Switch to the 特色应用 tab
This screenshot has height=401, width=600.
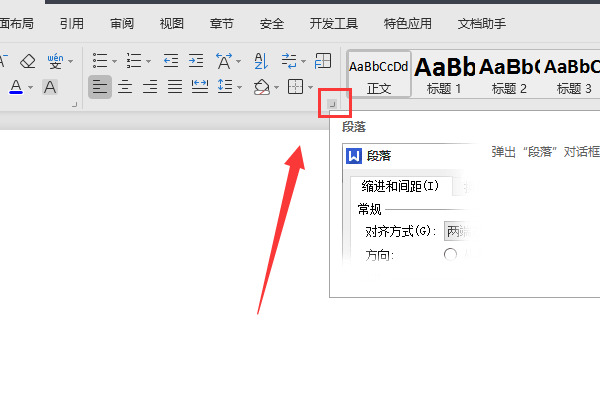408,24
